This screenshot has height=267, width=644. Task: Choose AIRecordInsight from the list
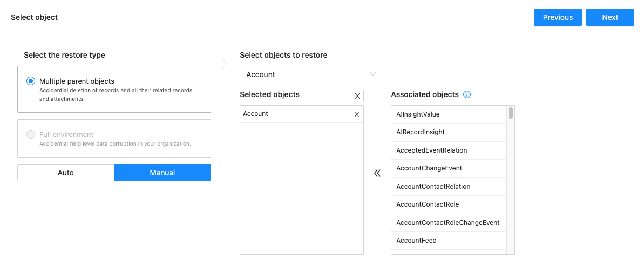(x=449, y=133)
